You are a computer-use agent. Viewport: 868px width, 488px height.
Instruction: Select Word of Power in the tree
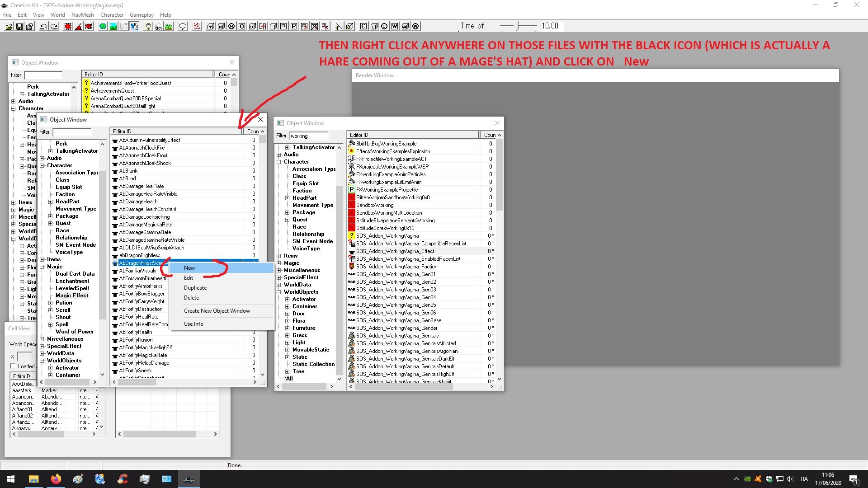pos(75,332)
